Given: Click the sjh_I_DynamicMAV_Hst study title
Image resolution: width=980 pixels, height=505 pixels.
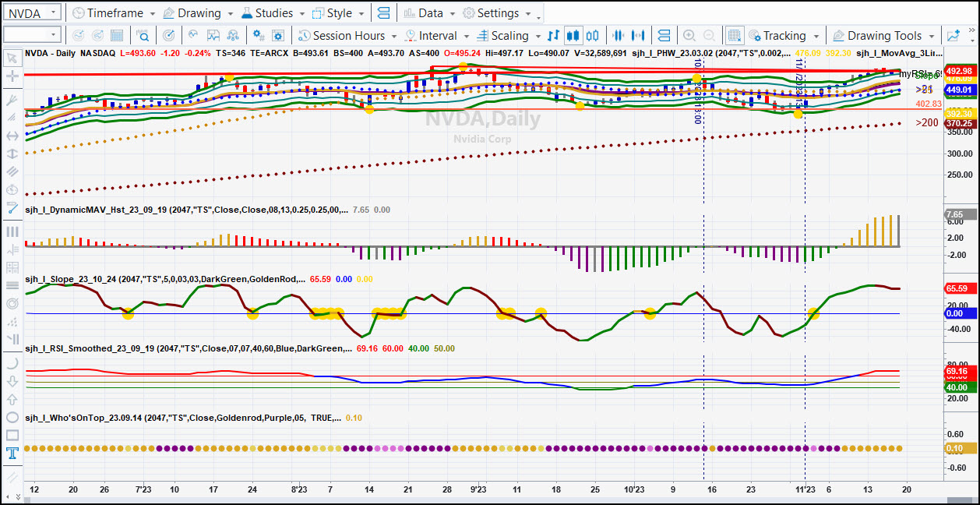Looking at the screenshot, I should pyautogui.click(x=189, y=210).
